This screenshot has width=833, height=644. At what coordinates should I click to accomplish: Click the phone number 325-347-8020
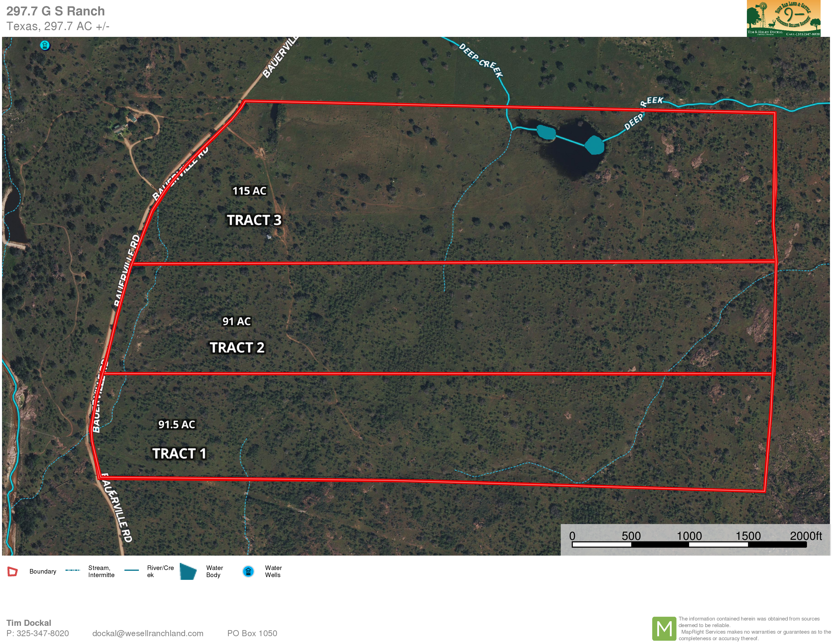pyautogui.click(x=42, y=634)
